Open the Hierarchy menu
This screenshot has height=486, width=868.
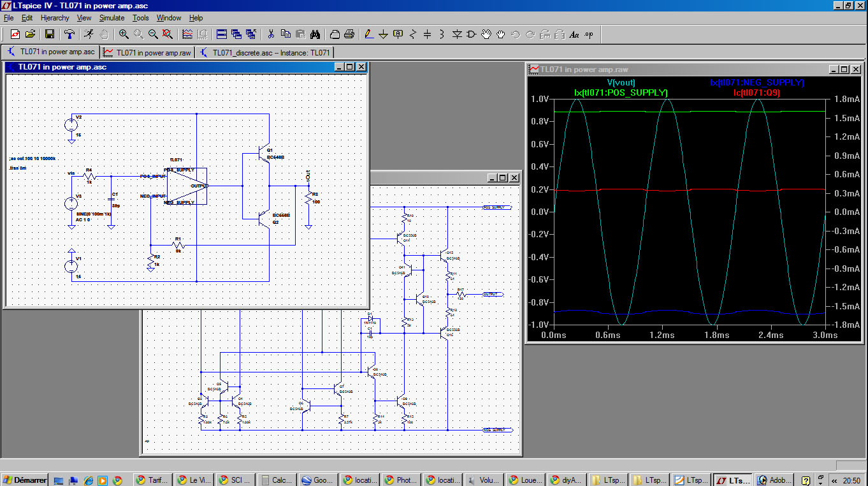coord(55,18)
